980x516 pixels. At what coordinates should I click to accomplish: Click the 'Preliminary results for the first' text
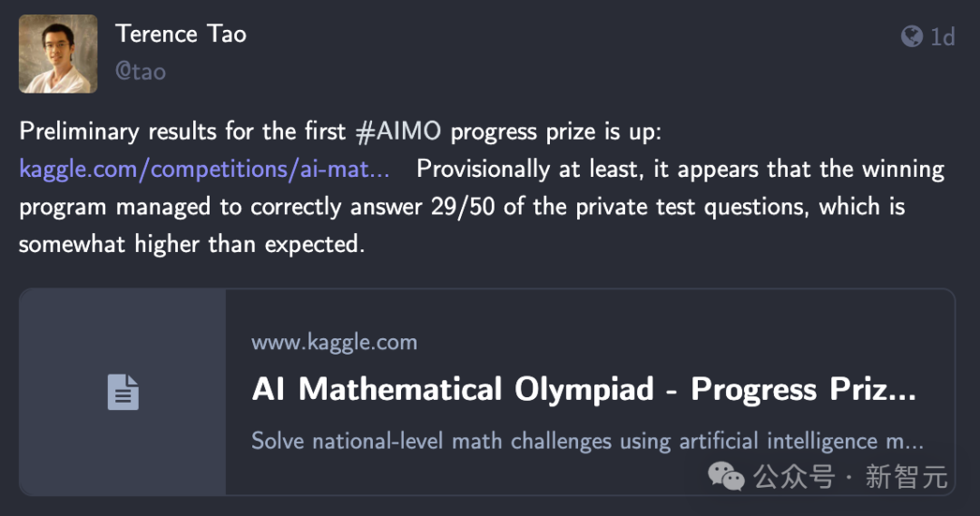[181, 131]
